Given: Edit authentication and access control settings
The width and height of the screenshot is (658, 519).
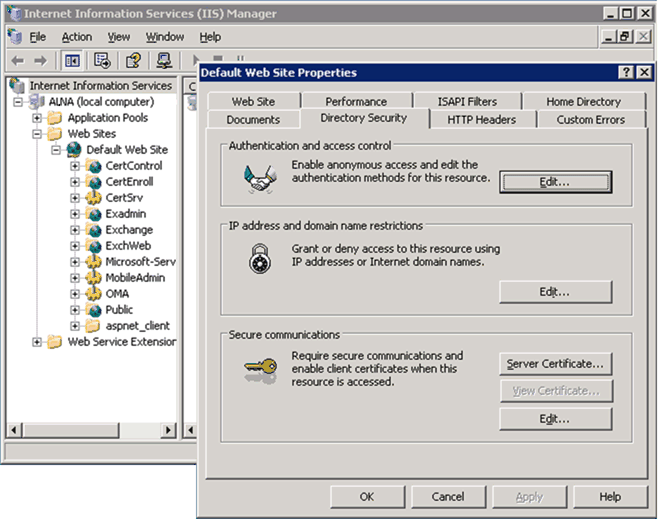Looking at the screenshot, I should pyautogui.click(x=556, y=182).
